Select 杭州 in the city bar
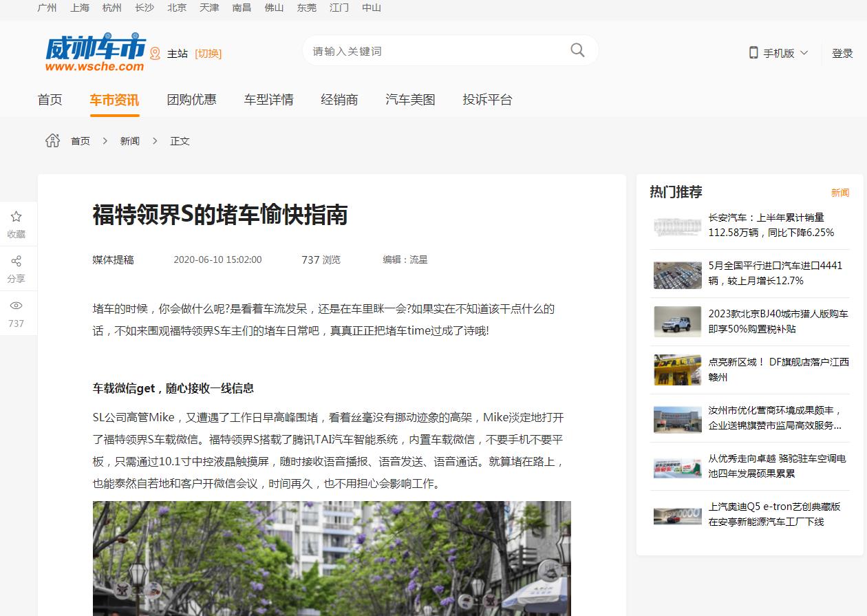This screenshot has height=616, width=867. (112, 8)
